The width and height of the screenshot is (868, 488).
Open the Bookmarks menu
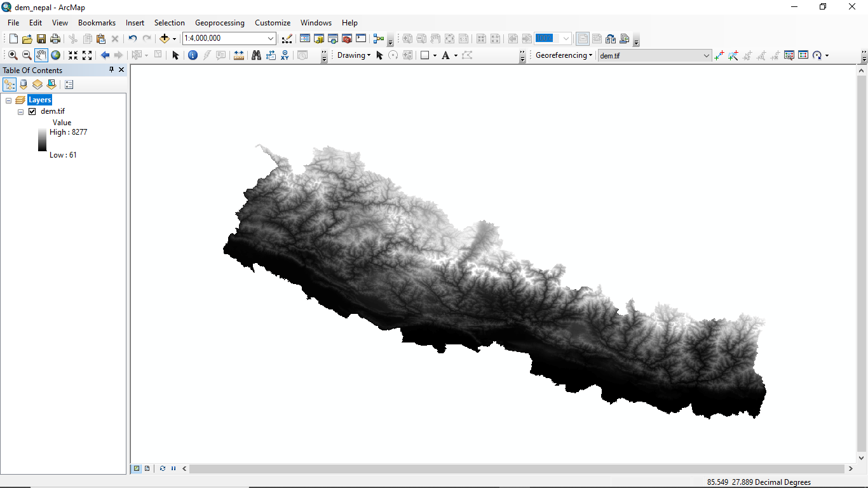coord(97,23)
